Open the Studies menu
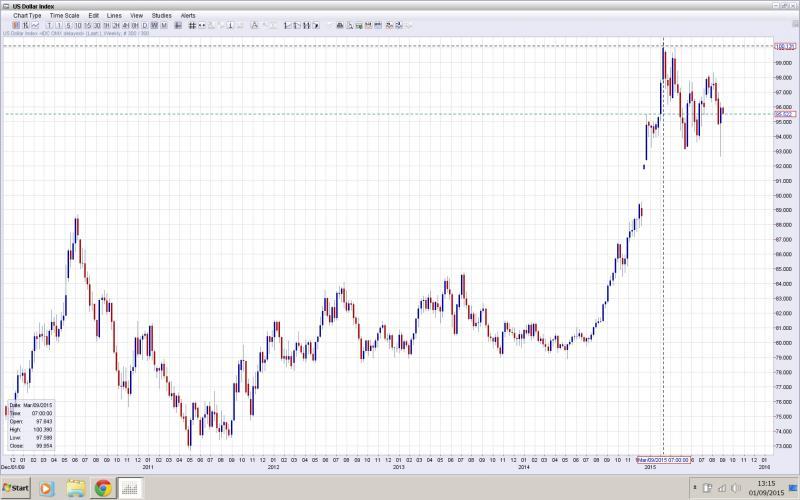The height and width of the screenshot is (500, 800). click(x=161, y=16)
